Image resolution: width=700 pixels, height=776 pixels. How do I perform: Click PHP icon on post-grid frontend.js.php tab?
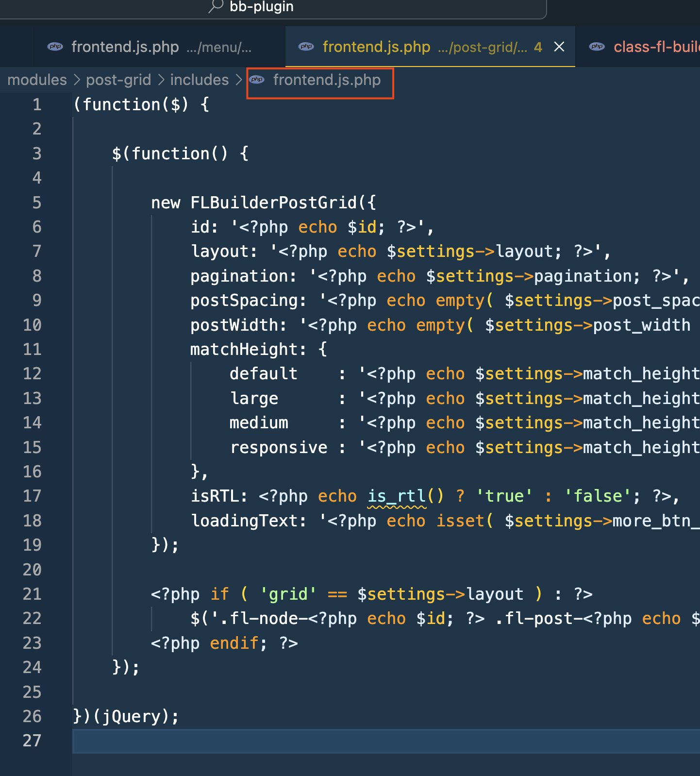click(x=306, y=47)
